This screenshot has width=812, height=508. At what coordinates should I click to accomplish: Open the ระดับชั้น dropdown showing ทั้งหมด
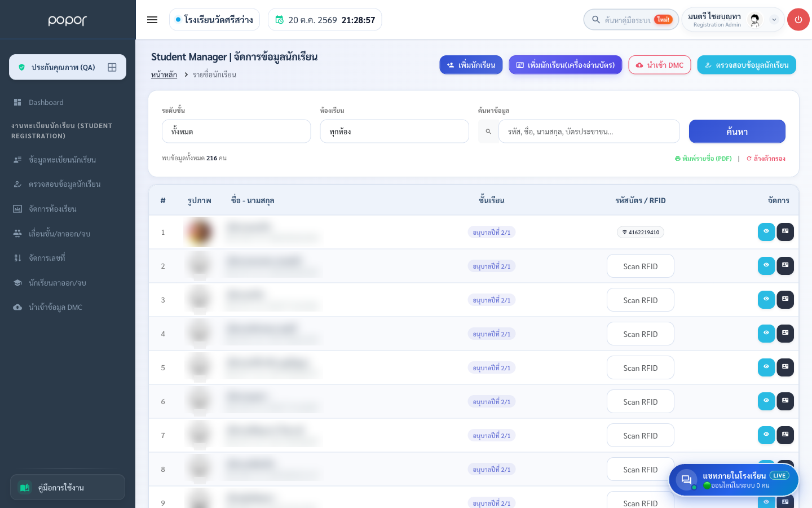pyautogui.click(x=236, y=132)
